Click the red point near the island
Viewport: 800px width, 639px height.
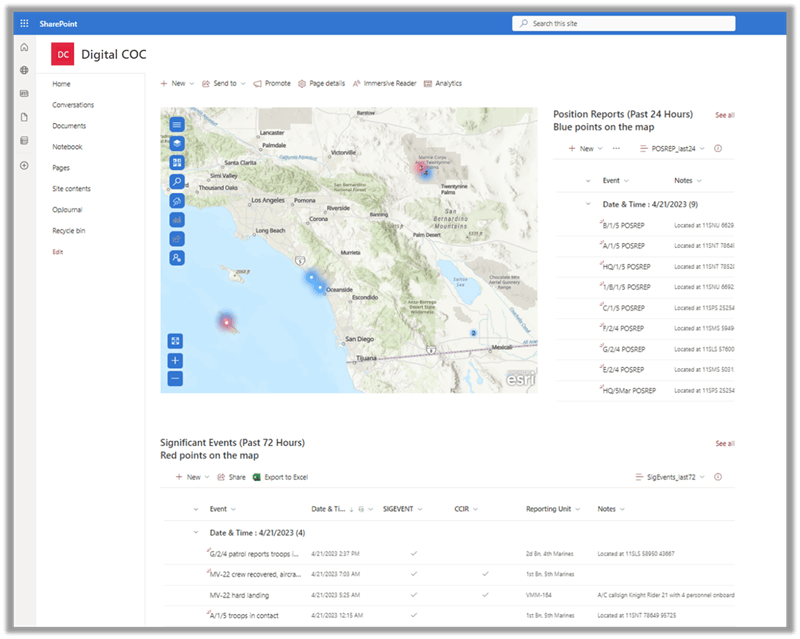pos(227,323)
